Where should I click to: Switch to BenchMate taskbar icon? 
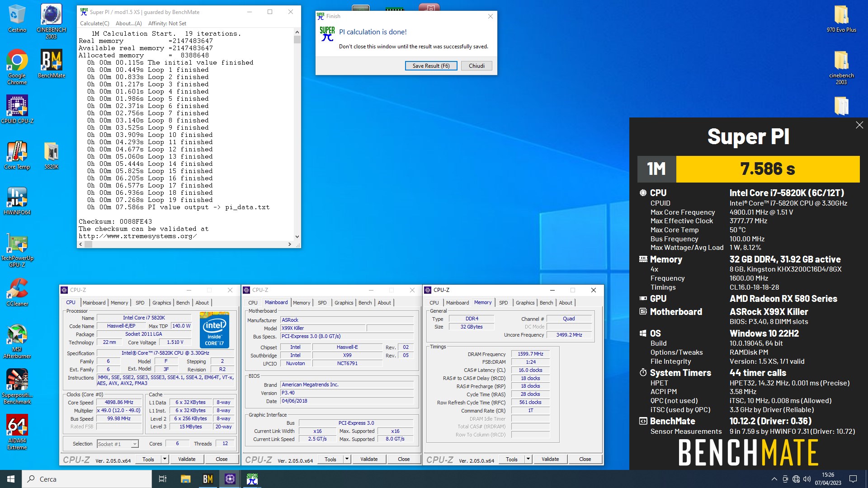tap(208, 479)
